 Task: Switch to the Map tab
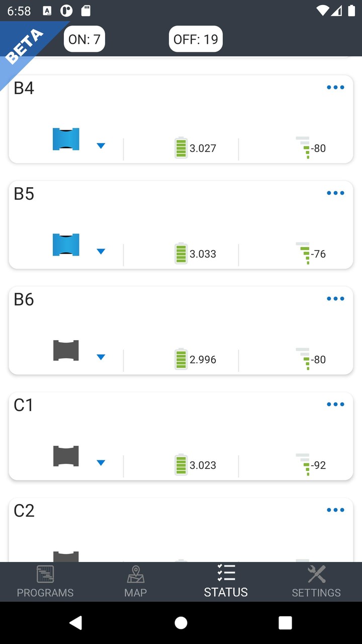pyautogui.click(x=136, y=582)
